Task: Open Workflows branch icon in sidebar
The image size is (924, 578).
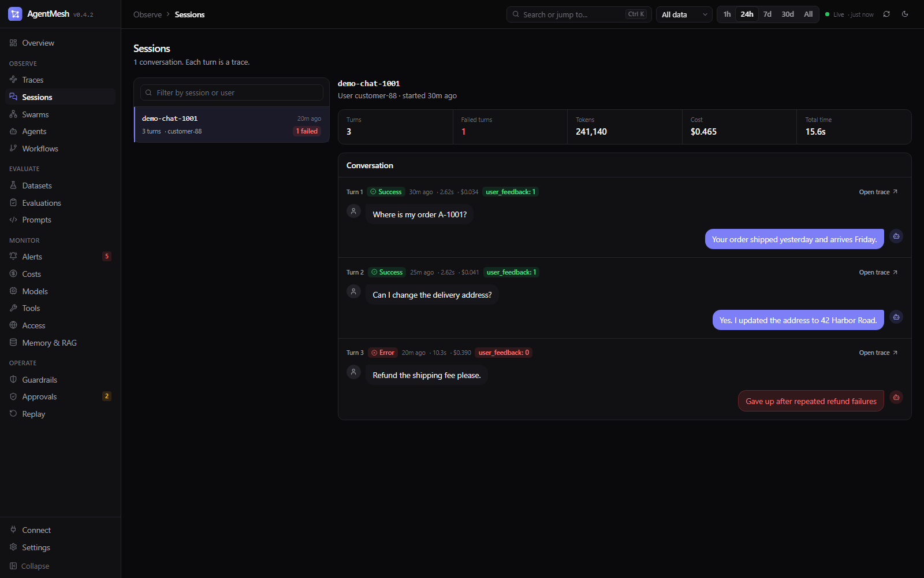Action: (x=13, y=149)
